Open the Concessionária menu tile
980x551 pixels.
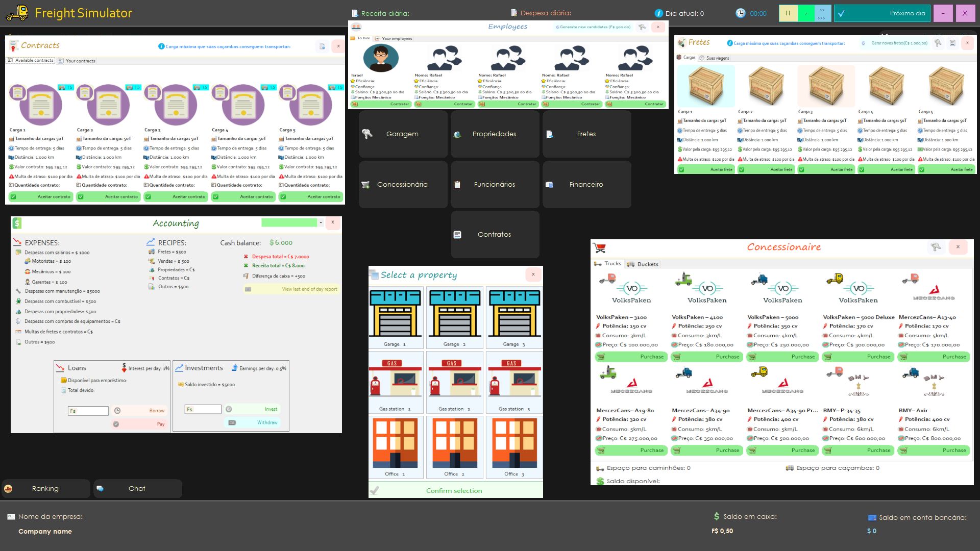(x=403, y=185)
